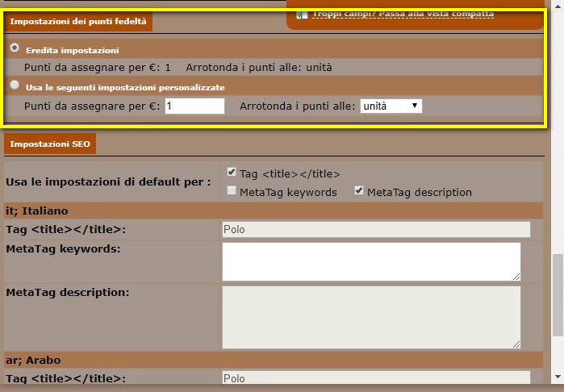The height and width of the screenshot is (392, 564).
Task: Open 'Troppi campi? Passa alla vista compatta' link
Action: click(x=403, y=14)
